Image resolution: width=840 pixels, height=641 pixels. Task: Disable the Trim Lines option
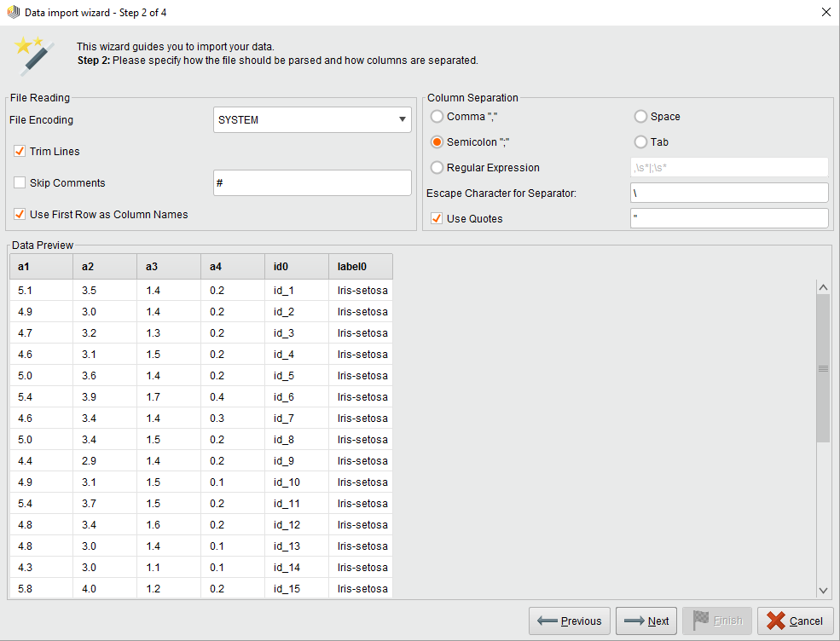[x=20, y=151]
